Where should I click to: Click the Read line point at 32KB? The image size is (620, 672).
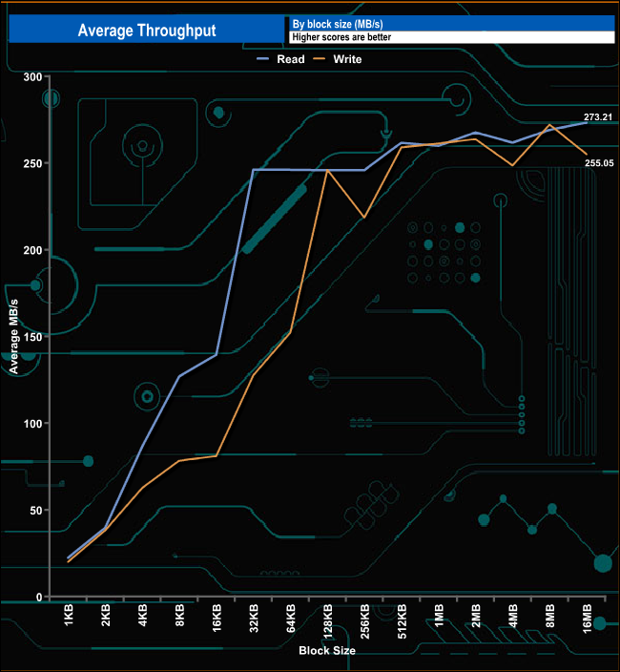(254, 170)
